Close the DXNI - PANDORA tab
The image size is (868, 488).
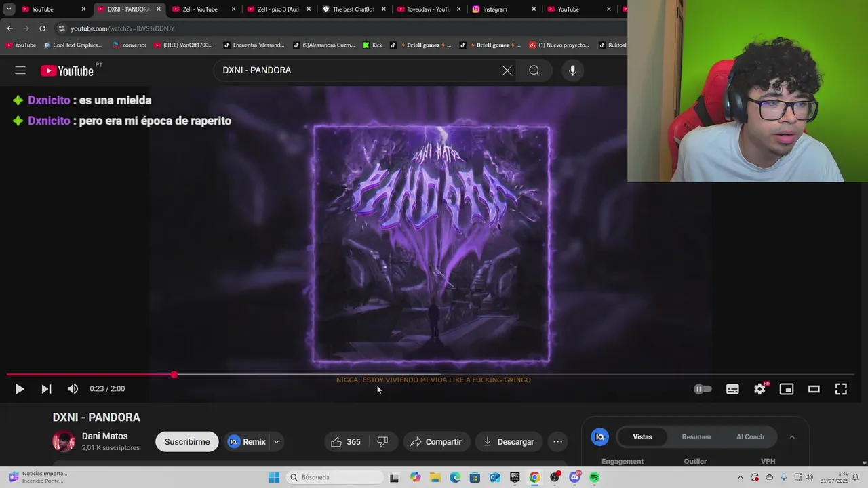[x=158, y=9]
